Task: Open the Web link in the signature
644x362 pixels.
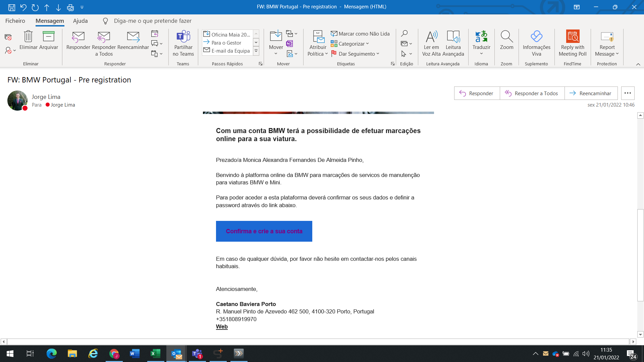Action: [x=222, y=326]
